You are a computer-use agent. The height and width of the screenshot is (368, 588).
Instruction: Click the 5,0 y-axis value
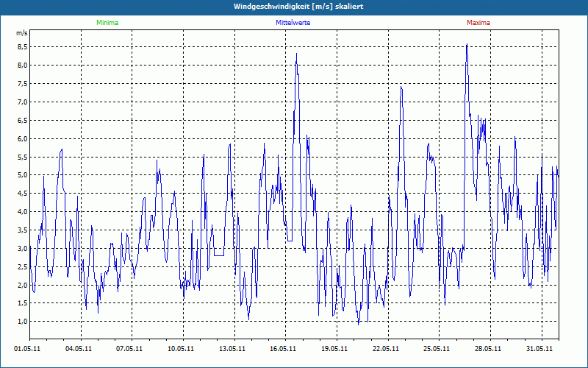click(23, 175)
